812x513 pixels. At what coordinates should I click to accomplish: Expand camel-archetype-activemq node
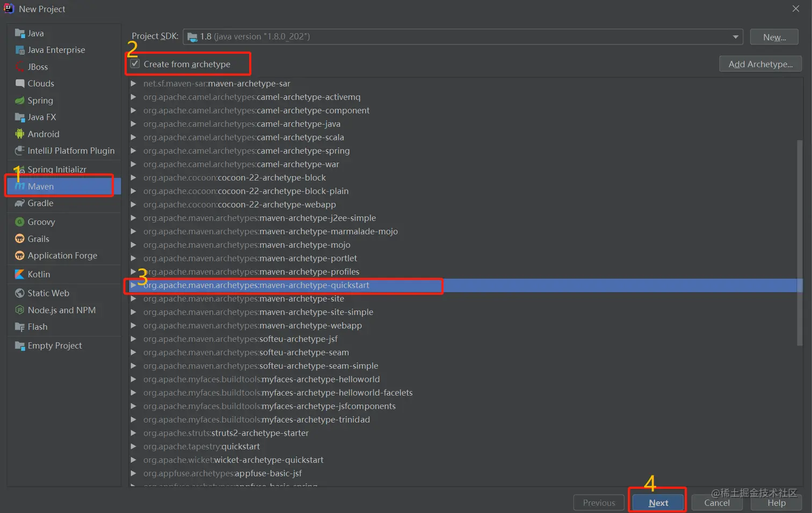(133, 97)
